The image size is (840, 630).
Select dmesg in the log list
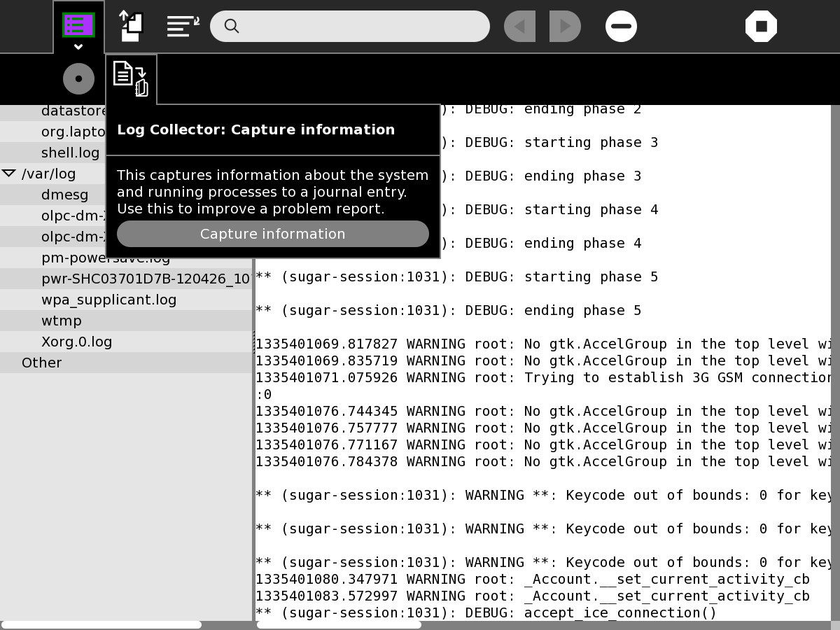pos(64,195)
